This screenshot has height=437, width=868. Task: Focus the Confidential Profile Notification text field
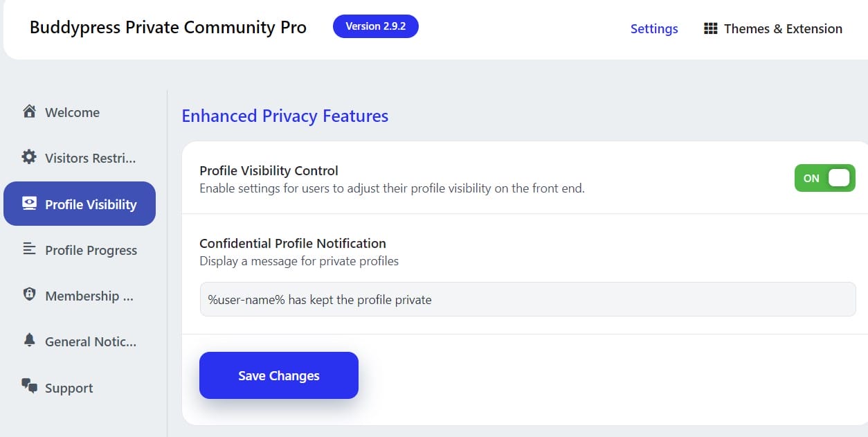pyautogui.click(x=527, y=299)
